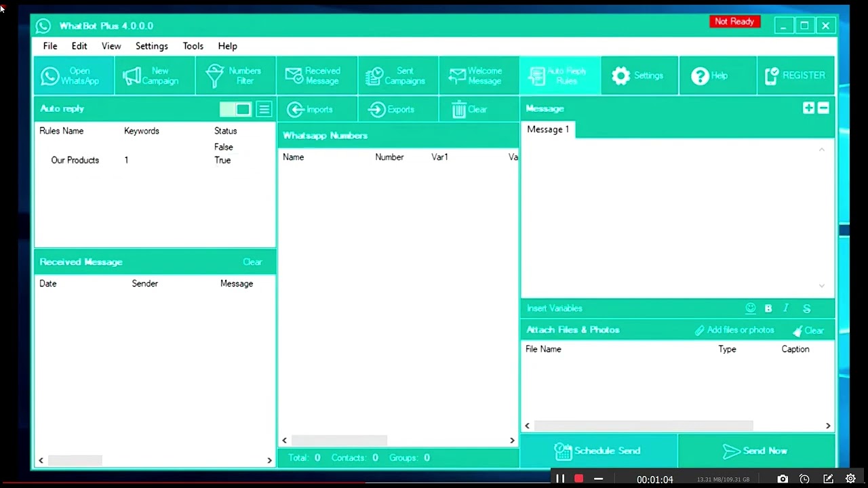Select the Auto Reply Rules toolbar button

559,76
